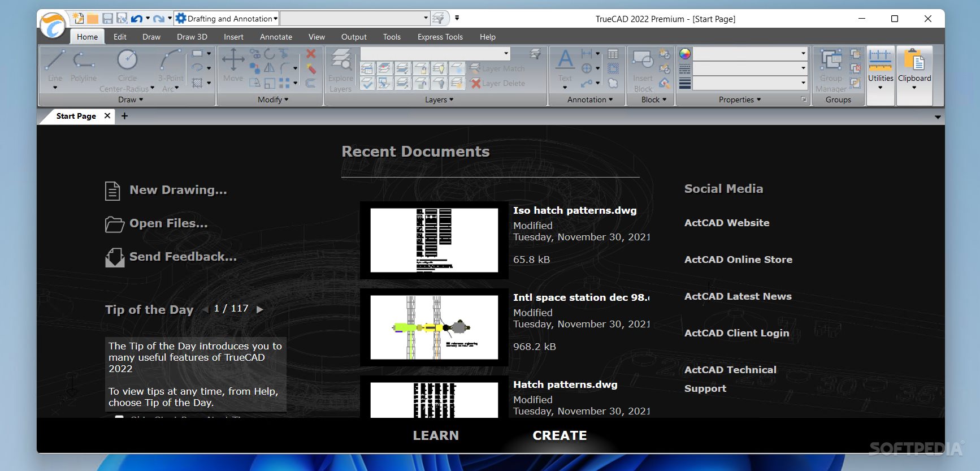Open the ActCAD Website link

[x=727, y=223]
